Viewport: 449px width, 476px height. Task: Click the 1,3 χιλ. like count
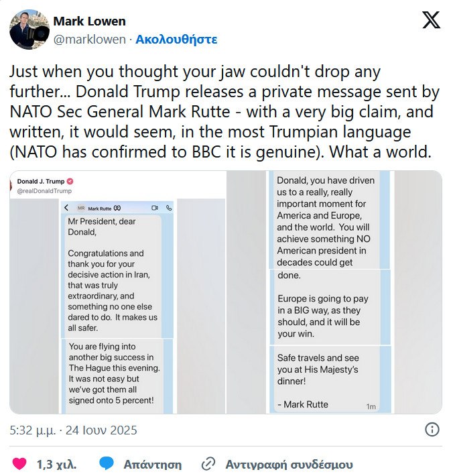tap(56, 463)
